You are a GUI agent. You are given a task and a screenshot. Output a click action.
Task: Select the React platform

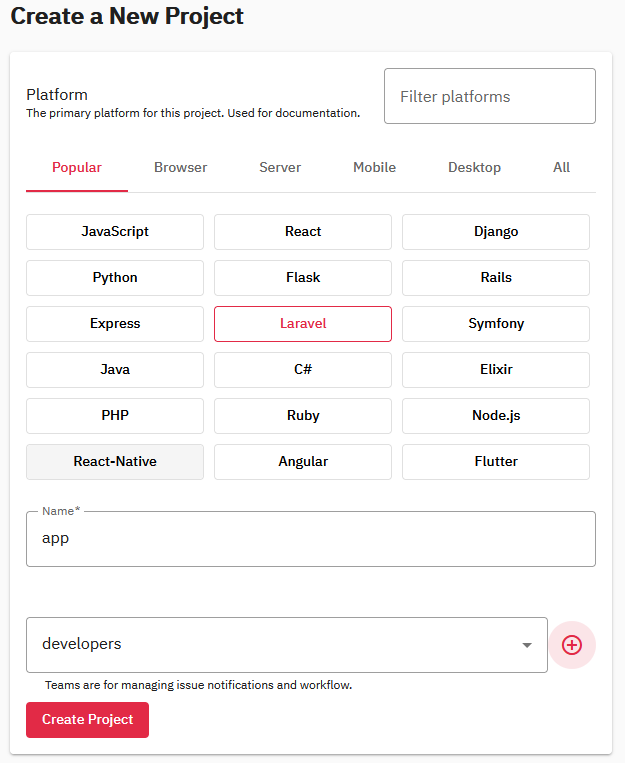pos(303,232)
